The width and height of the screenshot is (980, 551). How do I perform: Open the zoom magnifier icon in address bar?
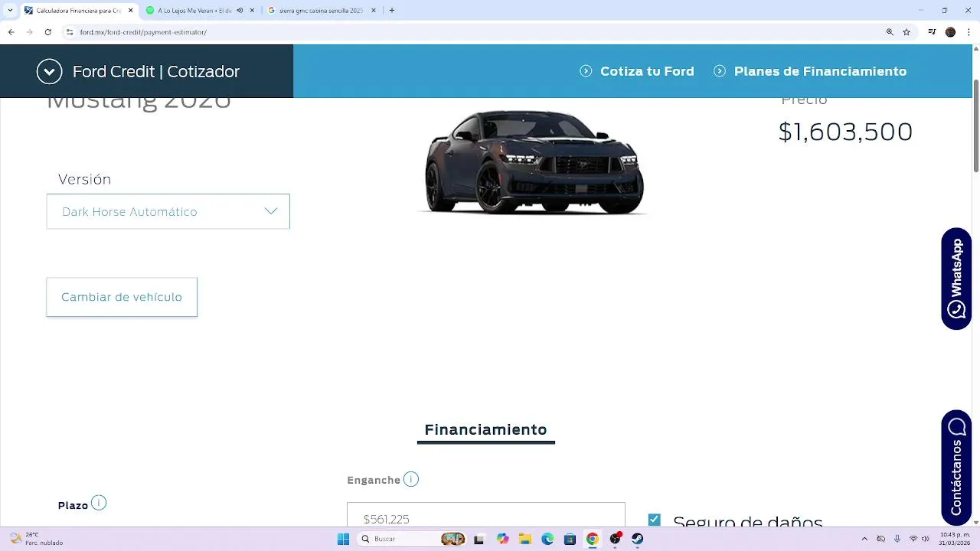890,32
